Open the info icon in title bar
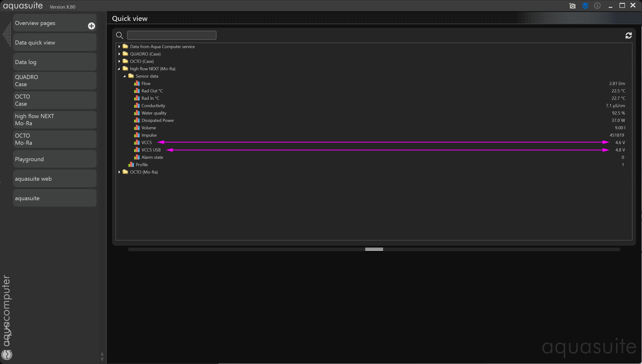Image resolution: width=642 pixels, height=364 pixels. [x=597, y=6]
